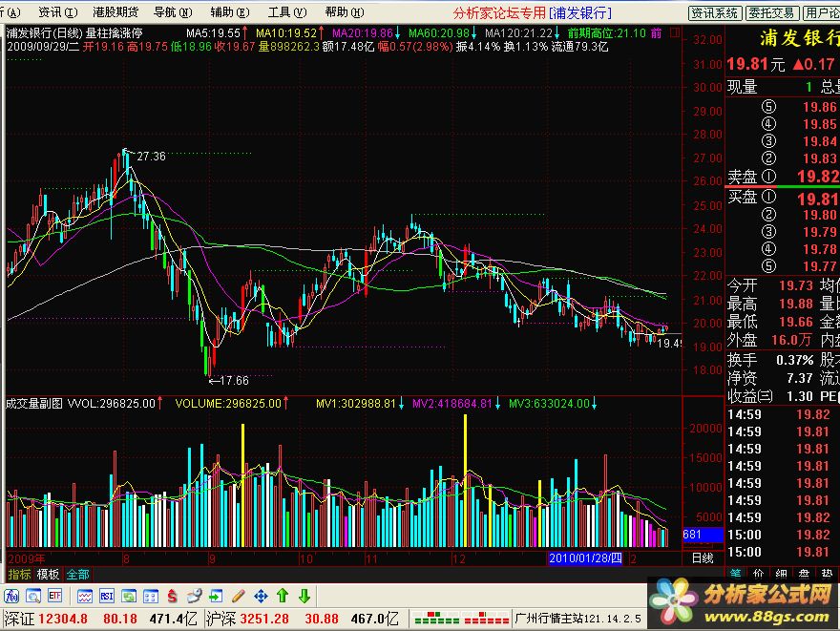The height and width of the screenshot is (631, 840).
Task: Click the mouse device toolbar icon
Action: tap(194, 596)
